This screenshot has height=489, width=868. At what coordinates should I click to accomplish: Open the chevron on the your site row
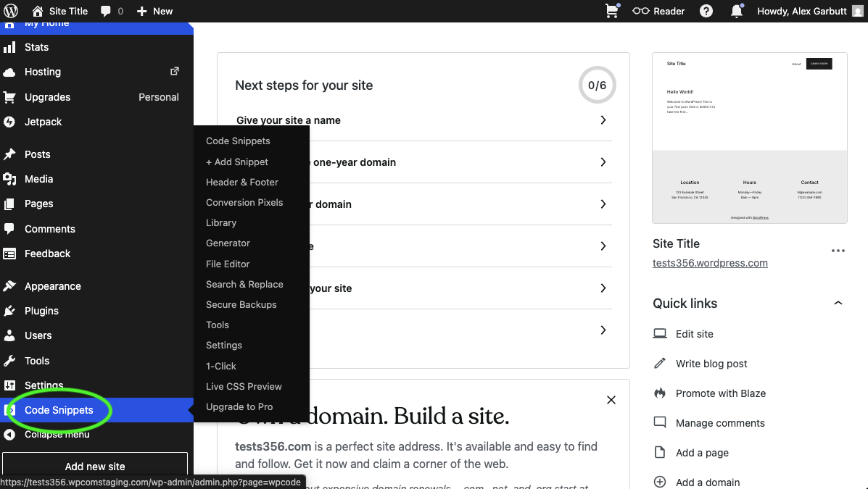tap(603, 288)
